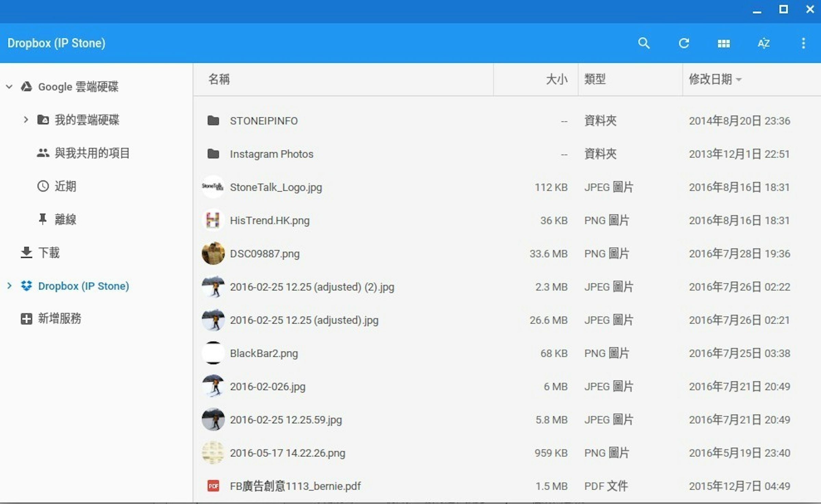Click the offline pin icon
Image resolution: width=821 pixels, height=504 pixels.
click(x=43, y=219)
